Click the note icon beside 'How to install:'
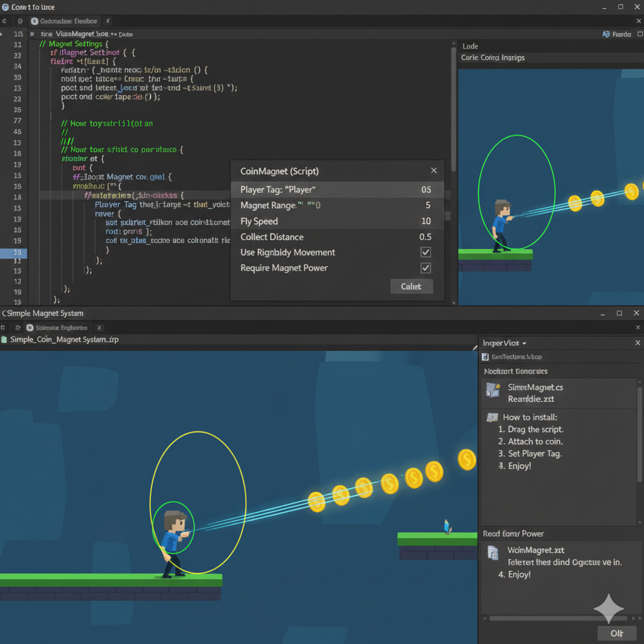The height and width of the screenshot is (644, 644). (492, 418)
